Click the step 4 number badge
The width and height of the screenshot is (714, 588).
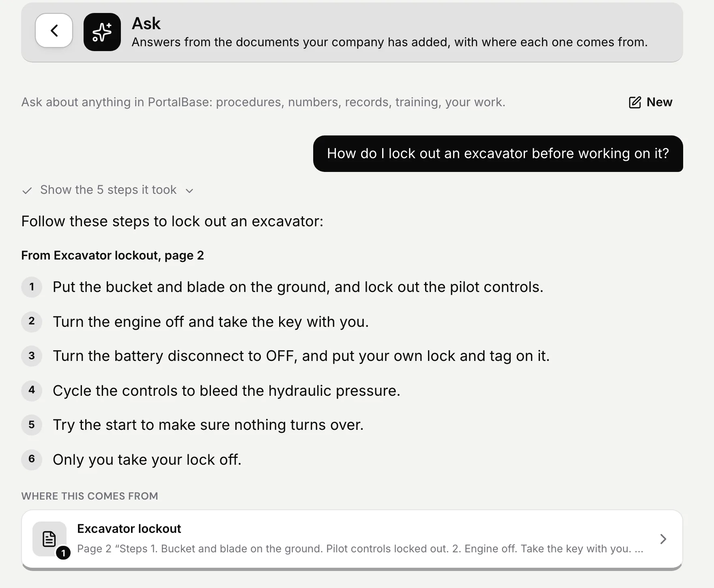32,391
